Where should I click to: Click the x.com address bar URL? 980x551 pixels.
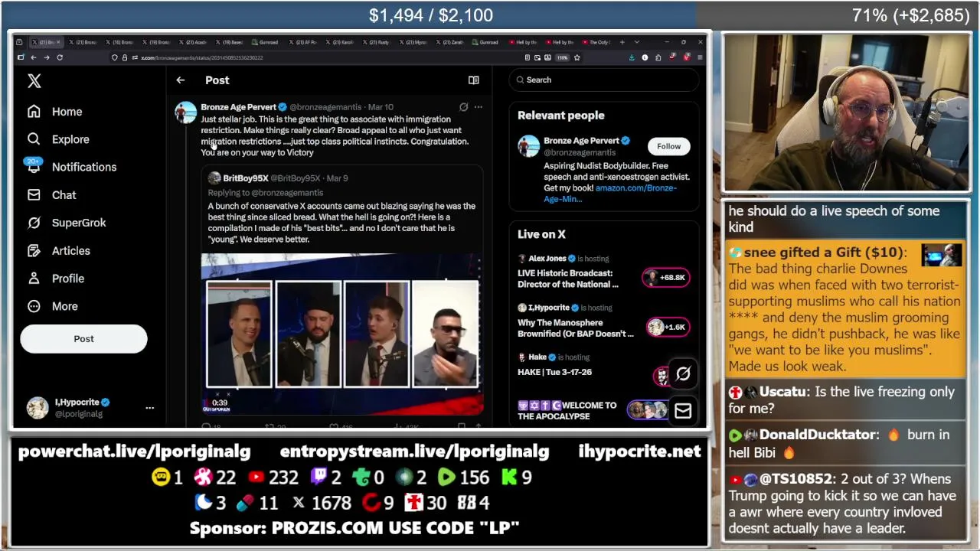pos(201,57)
